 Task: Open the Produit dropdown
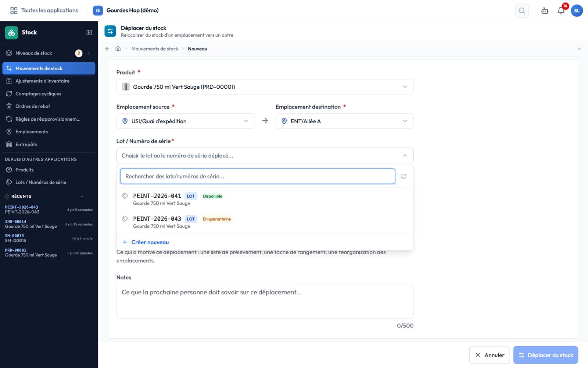265,87
